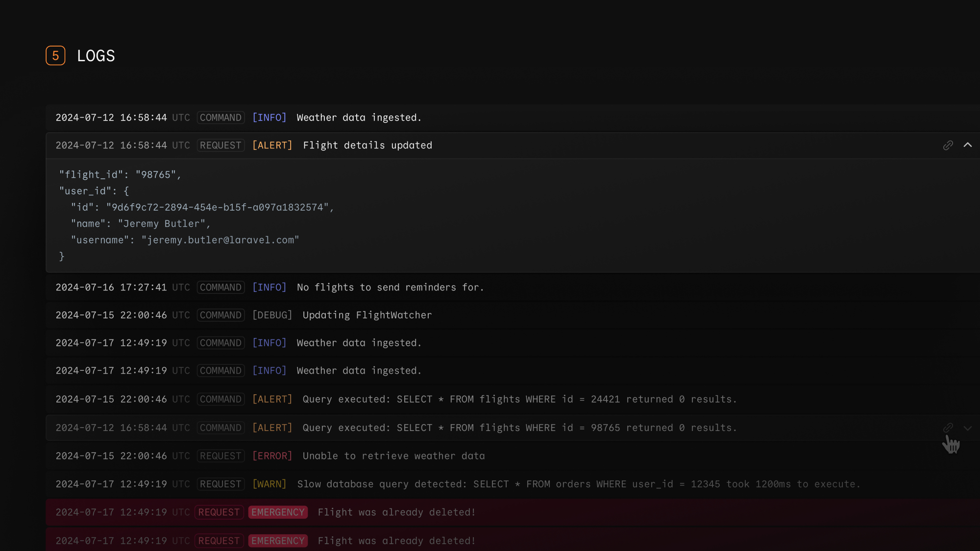980x551 pixels.
Task: Click the [DEBUG] level tag
Action: pos(272,315)
